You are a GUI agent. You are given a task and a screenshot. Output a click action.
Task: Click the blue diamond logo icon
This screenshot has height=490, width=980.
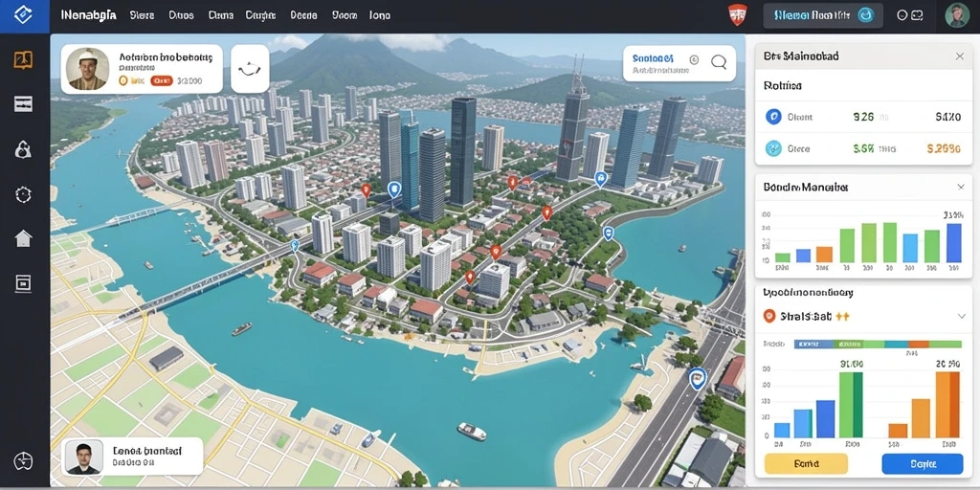point(22,15)
